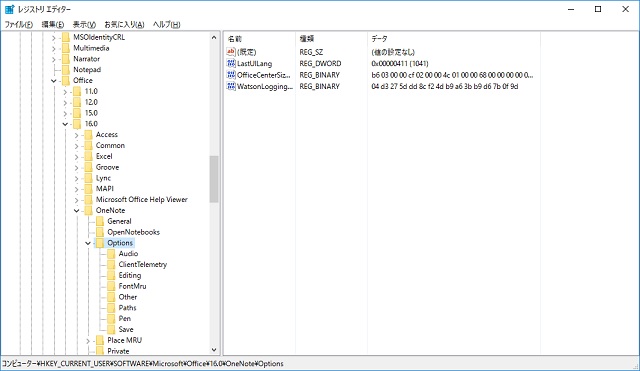Viewport: 640px width, 371px height.
Task: Collapse the 16.0 key
Action: click(x=65, y=124)
